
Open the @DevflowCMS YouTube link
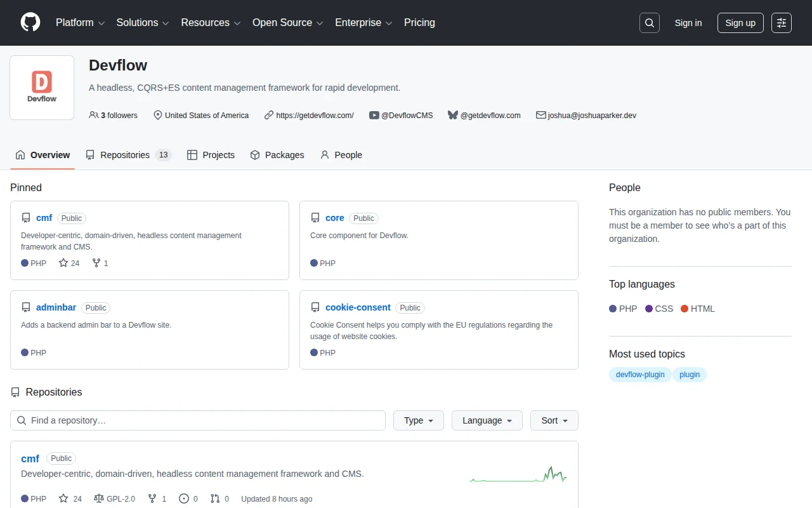click(x=407, y=116)
